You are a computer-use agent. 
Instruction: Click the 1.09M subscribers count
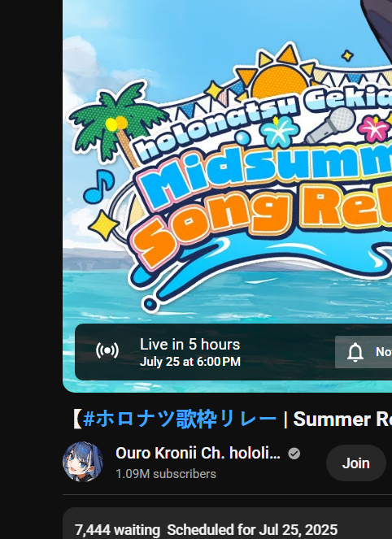click(166, 474)
